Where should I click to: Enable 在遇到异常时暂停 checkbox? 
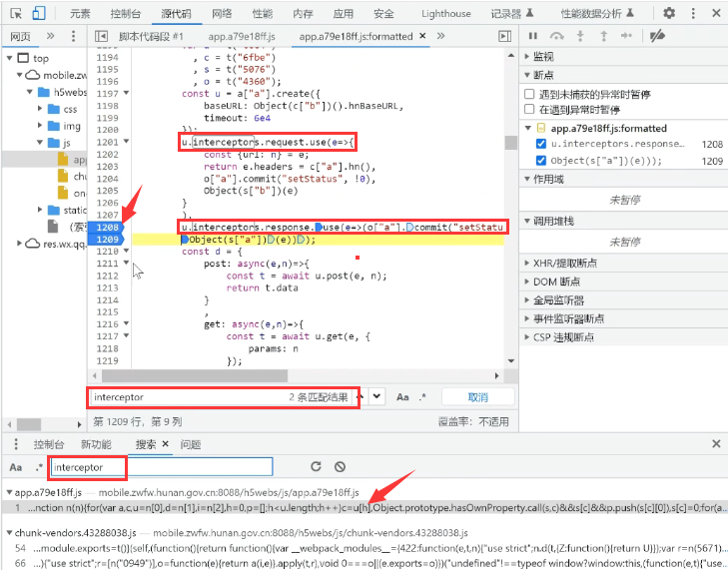click(530, 110)
